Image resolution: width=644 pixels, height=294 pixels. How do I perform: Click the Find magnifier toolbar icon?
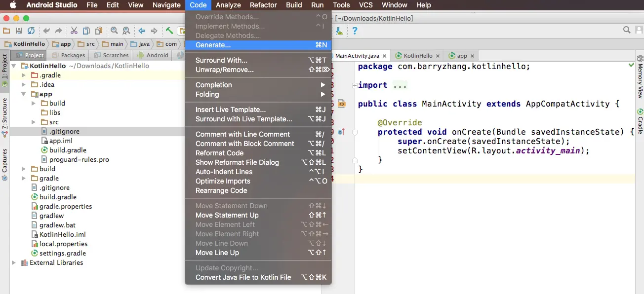tap(114, 31)
